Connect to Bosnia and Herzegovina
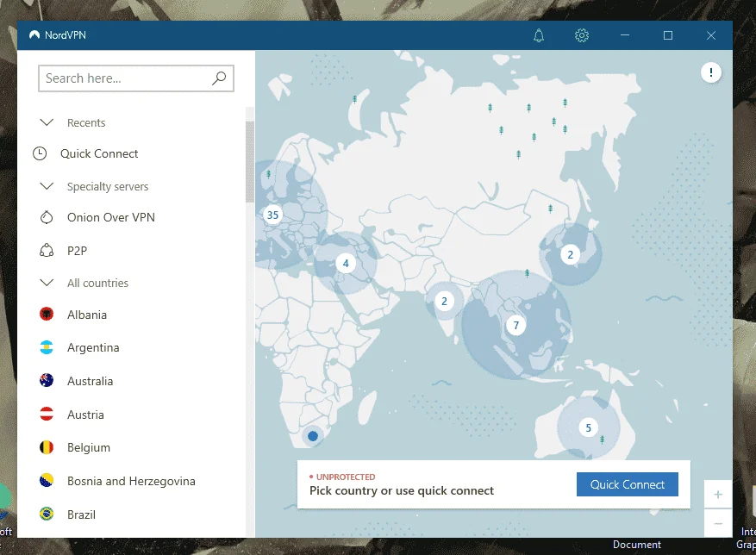This screenshot has width=756, height=555. 131,481
